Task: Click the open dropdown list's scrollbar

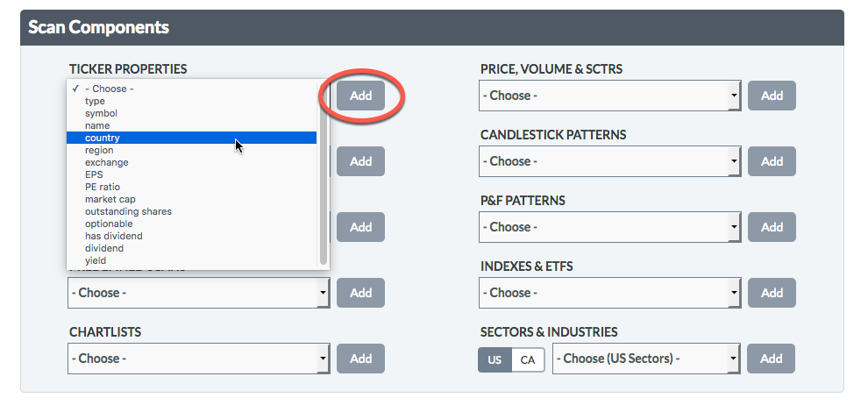Action: point(324,175)
